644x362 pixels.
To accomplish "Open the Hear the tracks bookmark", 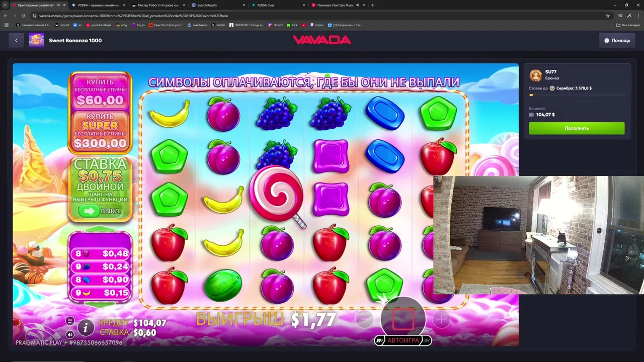I will click(166, 25).
